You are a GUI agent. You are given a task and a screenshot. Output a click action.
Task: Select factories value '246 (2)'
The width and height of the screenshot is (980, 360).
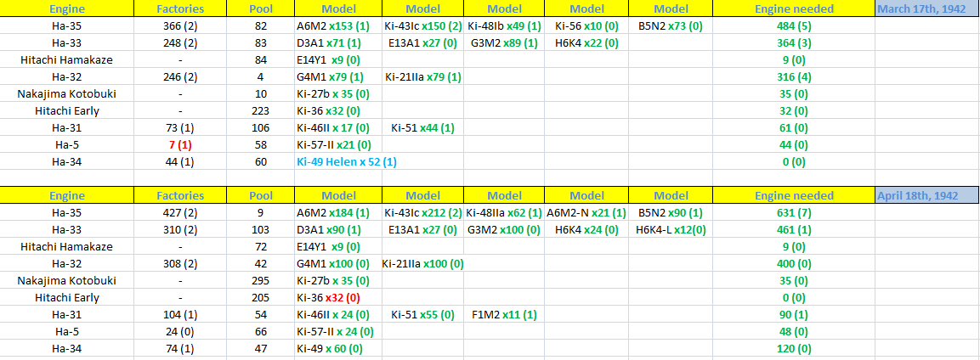(180, 76)
